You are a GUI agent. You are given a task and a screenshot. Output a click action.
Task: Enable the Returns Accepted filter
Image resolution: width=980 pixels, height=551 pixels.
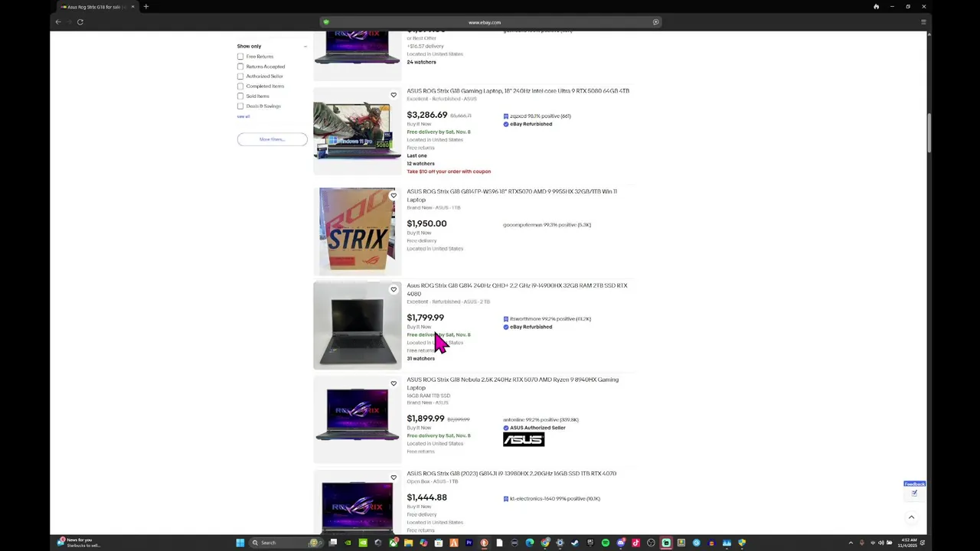pyautogui.click(x=240, y=67)
